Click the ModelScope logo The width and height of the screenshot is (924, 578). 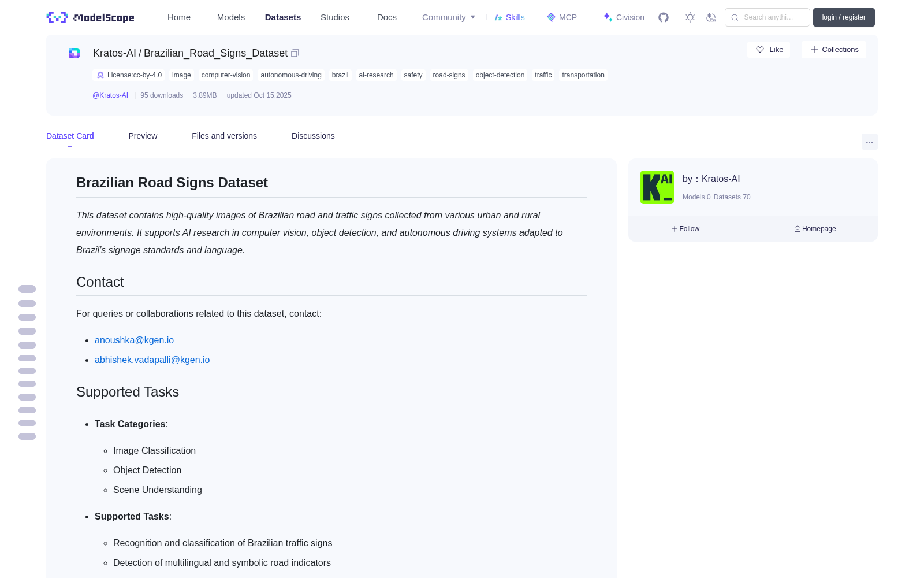pos(90,17)
